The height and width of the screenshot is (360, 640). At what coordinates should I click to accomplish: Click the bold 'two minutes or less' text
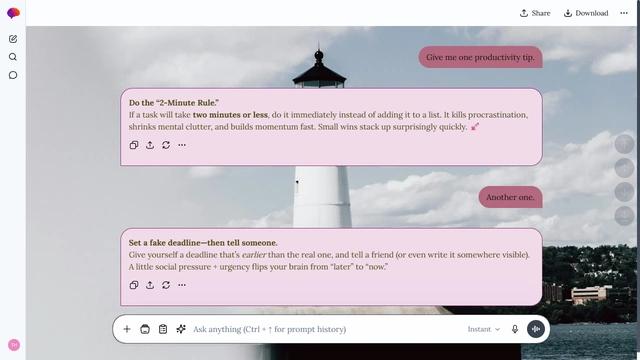click(230, 115)
